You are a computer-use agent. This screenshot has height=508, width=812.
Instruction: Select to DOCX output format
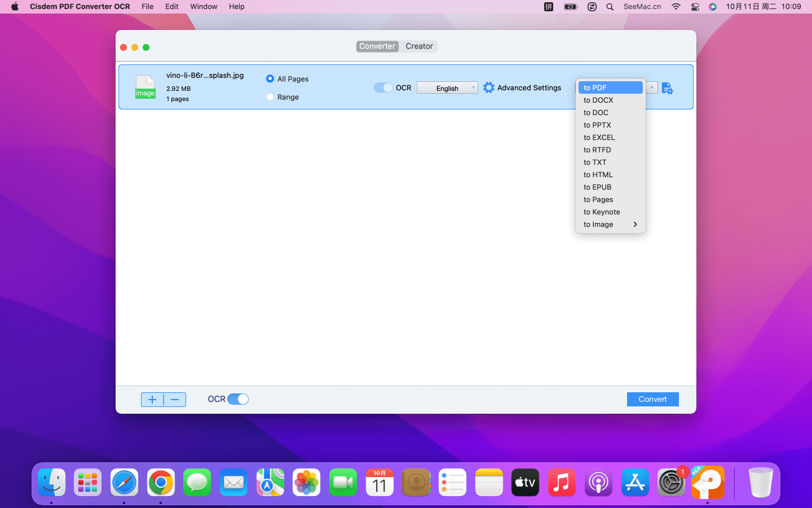[611, 100]
